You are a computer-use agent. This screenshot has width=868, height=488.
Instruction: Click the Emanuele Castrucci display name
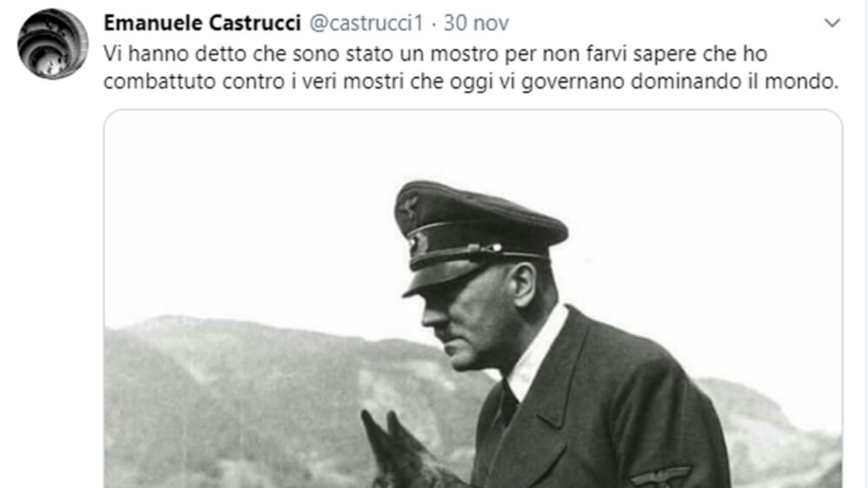point(202,23)
